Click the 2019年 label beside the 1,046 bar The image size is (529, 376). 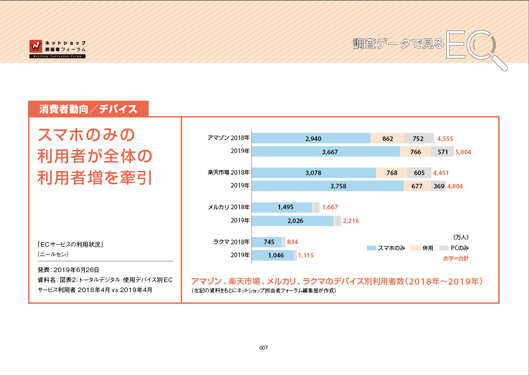tap(240, 255)
